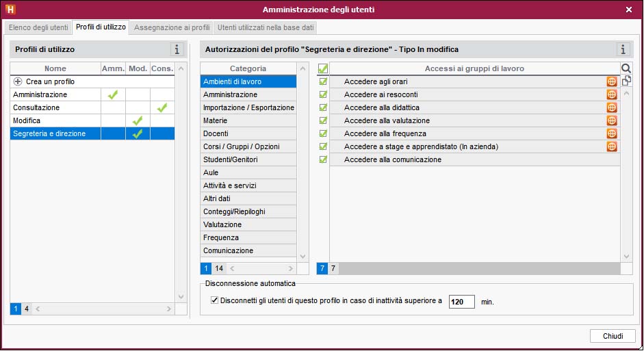Open the Assegnazione ai profili tab

click(x=172, y=28)
